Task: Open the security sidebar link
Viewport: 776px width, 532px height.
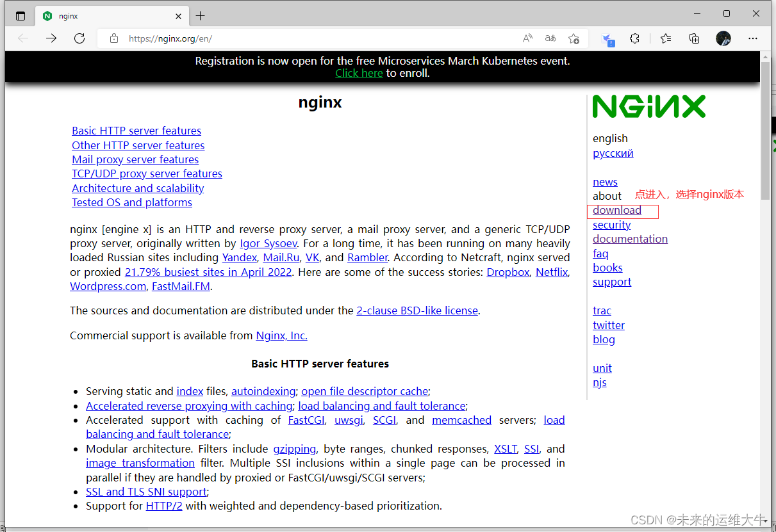Action: [611, 225]
